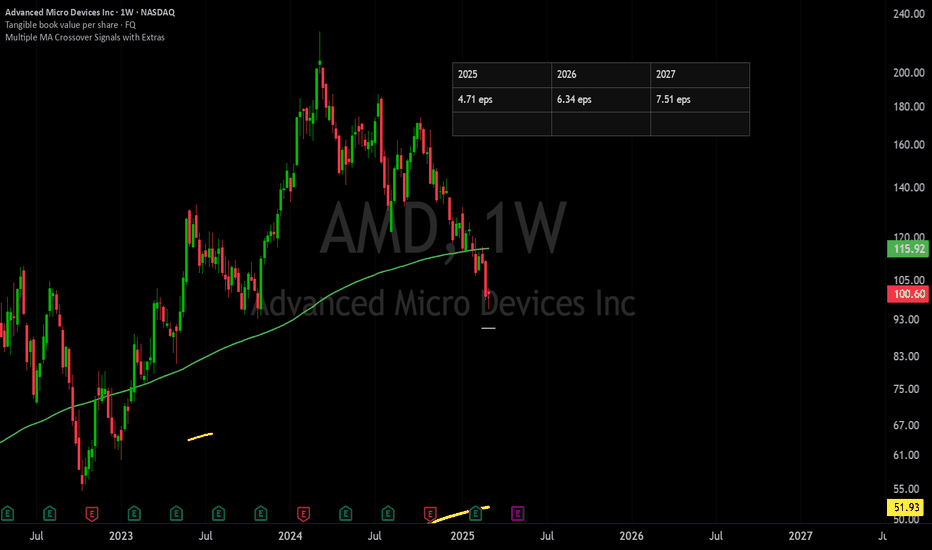The height and width of the screenshot is (550, 932).
Task: Click the Jul label between 2025 and 2026
Action: [547, 536]
